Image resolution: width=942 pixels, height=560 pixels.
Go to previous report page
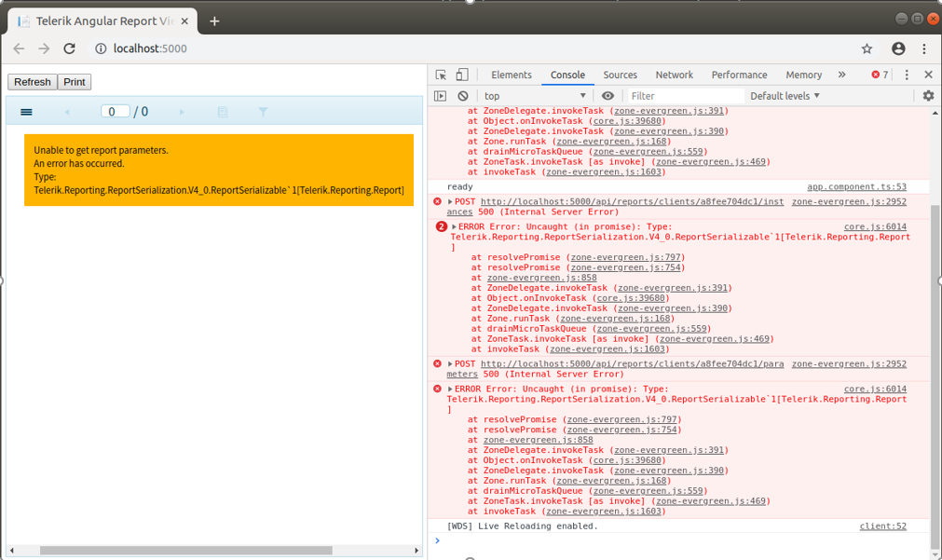point(67,112)
